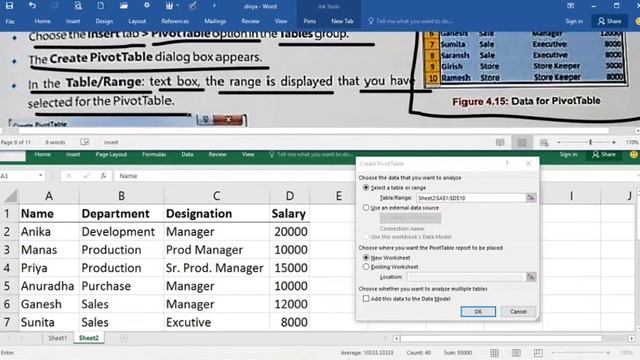The height and width of the screenshot is (360, 640).
Task: Click the Share person icon in Word
Action: click(x=601, y=21)
